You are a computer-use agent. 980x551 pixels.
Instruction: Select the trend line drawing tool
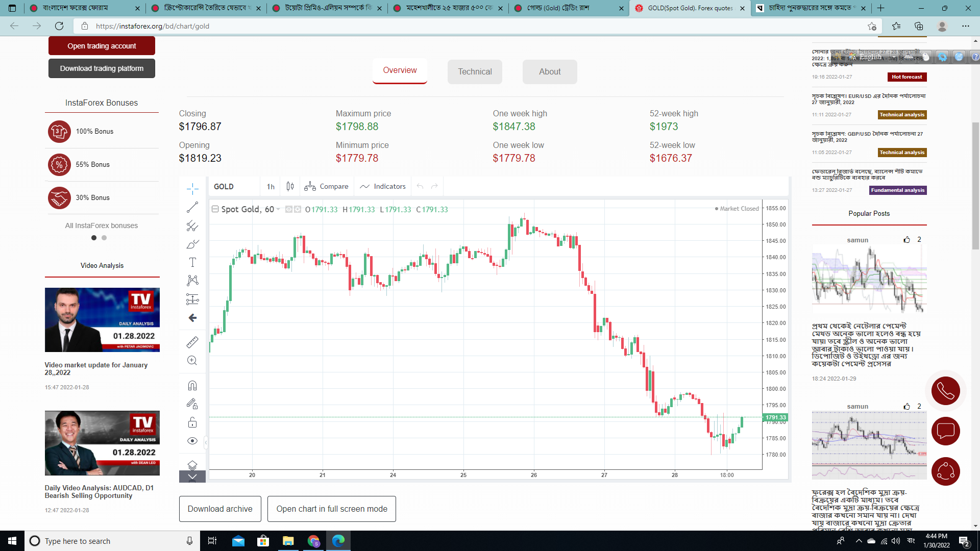(192, 207)
